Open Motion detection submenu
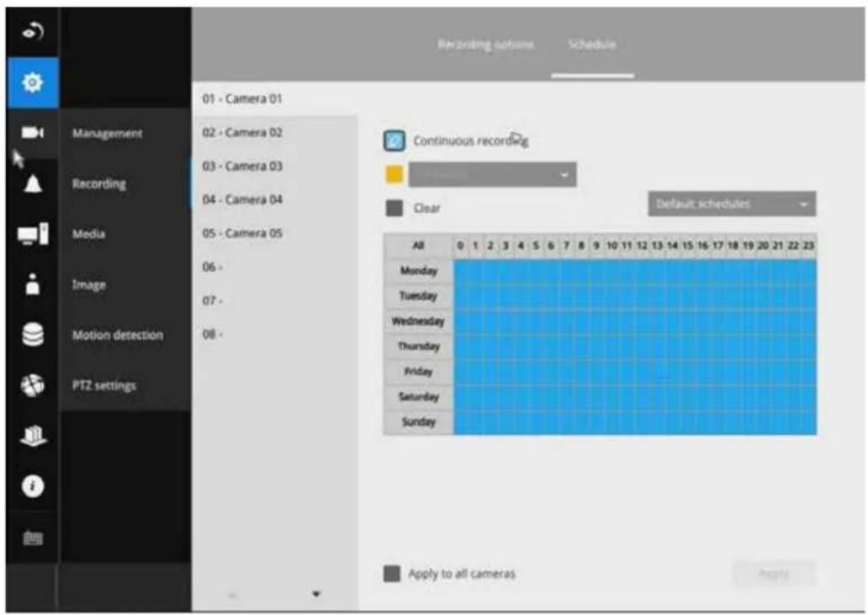868x615 pixels. pos(118,335)
